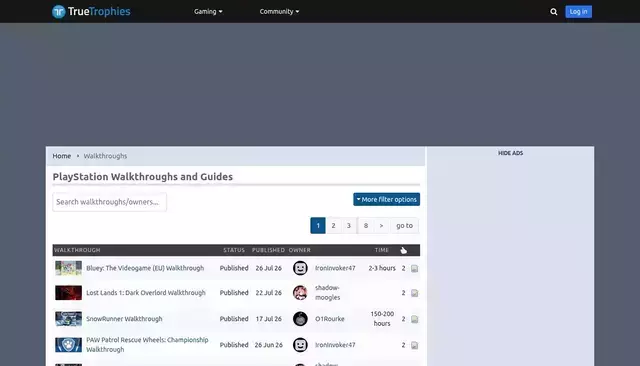Screen dimensions: 640x366
Task: Click the thumbs up column header icon
Action: tap(403, 250)
